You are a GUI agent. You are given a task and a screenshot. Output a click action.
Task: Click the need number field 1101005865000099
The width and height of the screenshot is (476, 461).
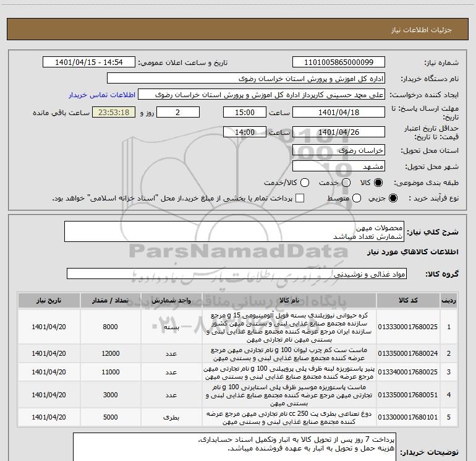tap(339, 62)
